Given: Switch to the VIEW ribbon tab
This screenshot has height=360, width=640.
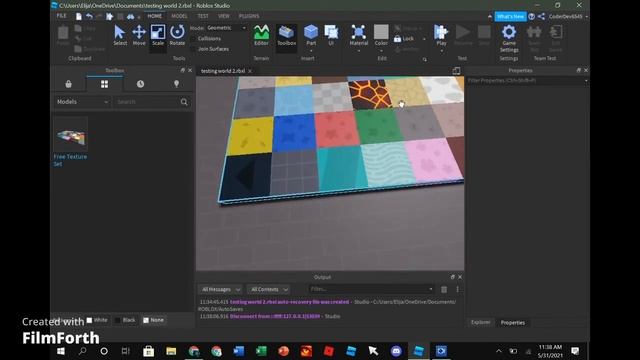Looking at the screenshot, I should pyautogui.click(x=224, y=16).
